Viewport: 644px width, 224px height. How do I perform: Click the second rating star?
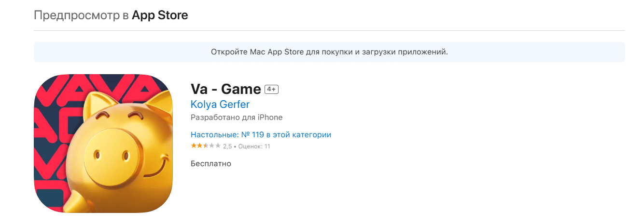pyautogui.click(x=199, y=146)
